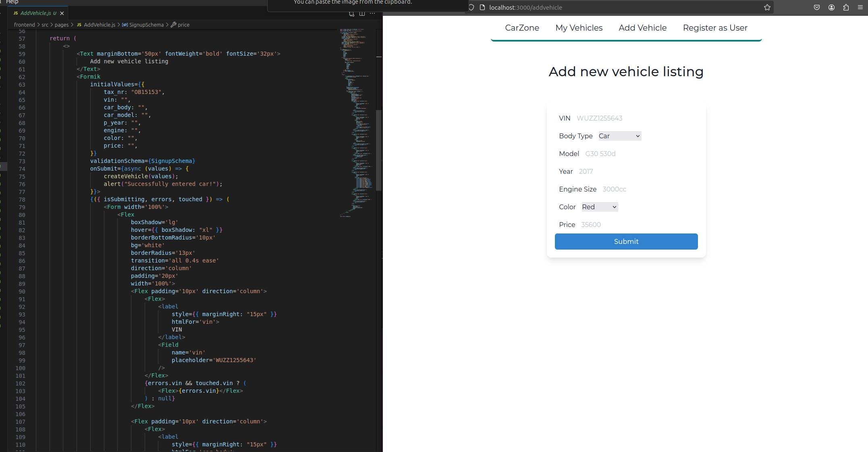Bookmark this page with the star icon

[x=767, y=7]
